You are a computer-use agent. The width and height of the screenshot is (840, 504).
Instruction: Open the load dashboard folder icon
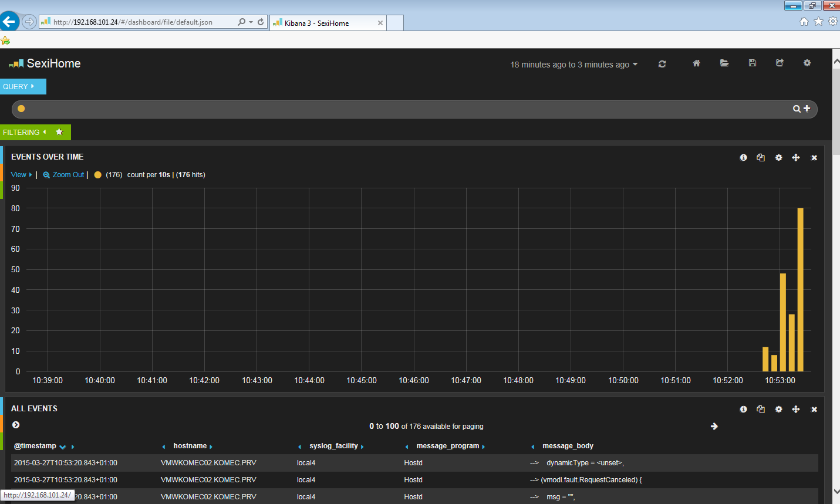pyautogui.click(x=724, y=63)
